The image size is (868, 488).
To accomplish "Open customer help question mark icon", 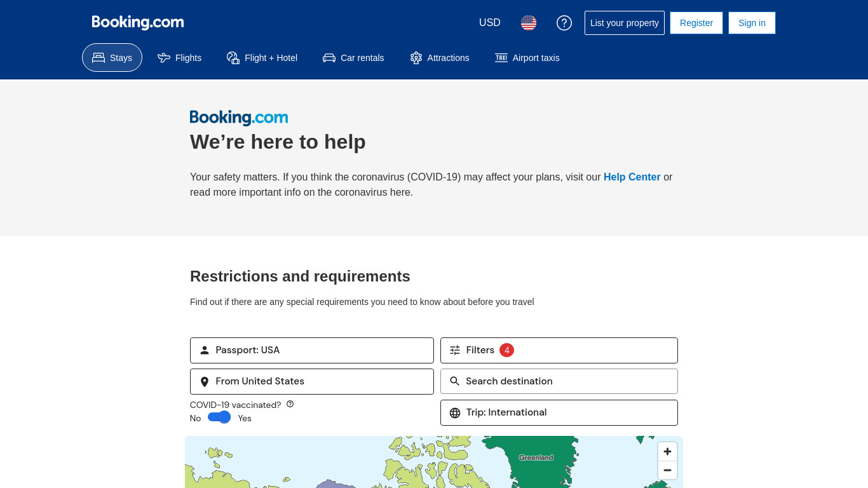I will (x=564, y=23).
